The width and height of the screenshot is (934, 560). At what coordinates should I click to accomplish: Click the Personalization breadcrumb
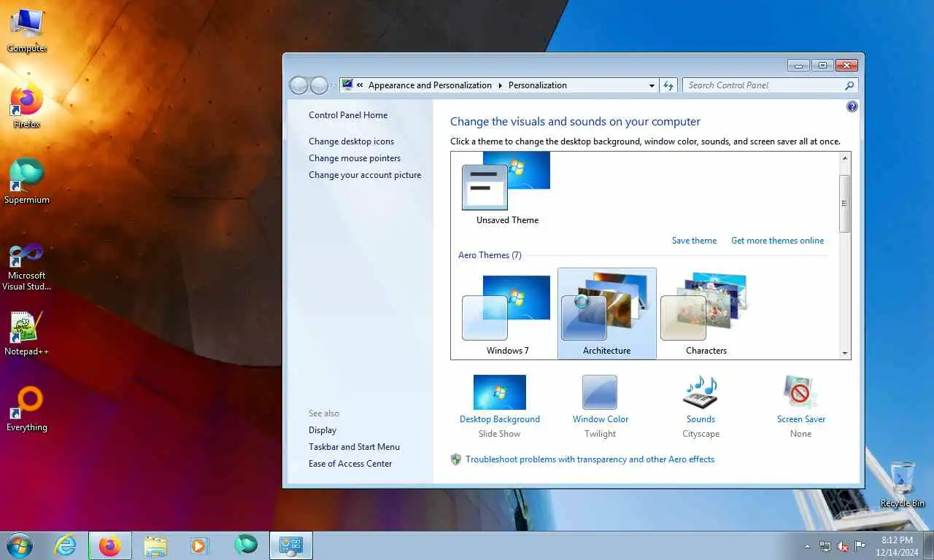click(538, 85)
